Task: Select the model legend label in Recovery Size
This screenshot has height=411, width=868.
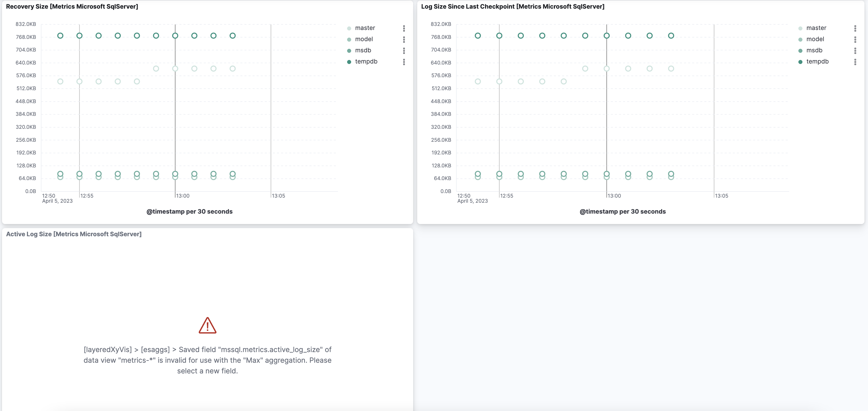Action: [x=364, y=39]
